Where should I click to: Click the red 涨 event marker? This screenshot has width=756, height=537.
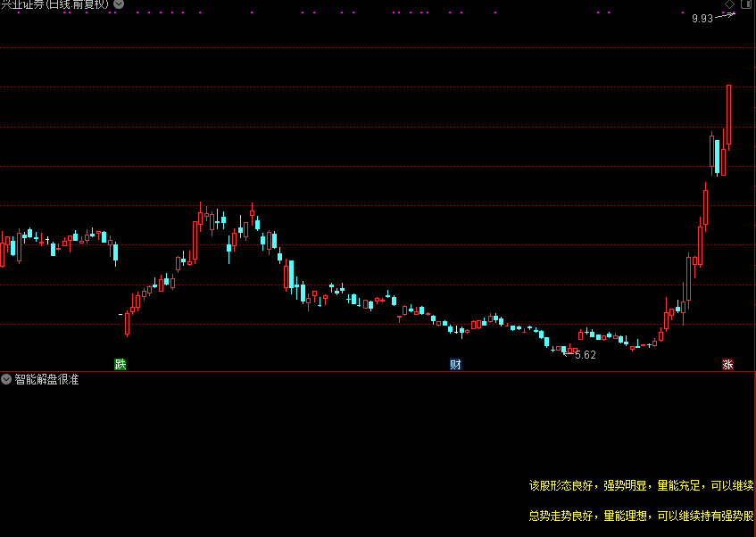(727, 365)
